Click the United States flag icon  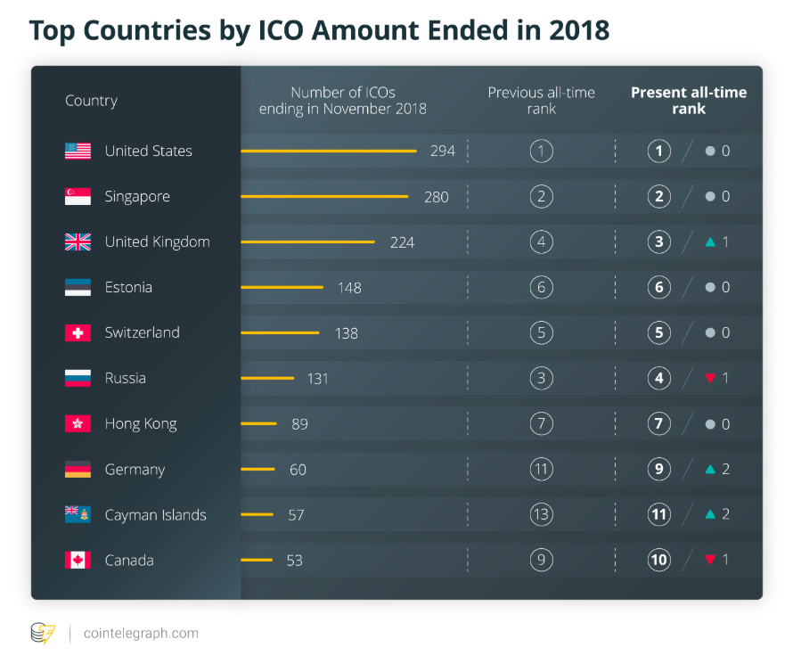78,151
